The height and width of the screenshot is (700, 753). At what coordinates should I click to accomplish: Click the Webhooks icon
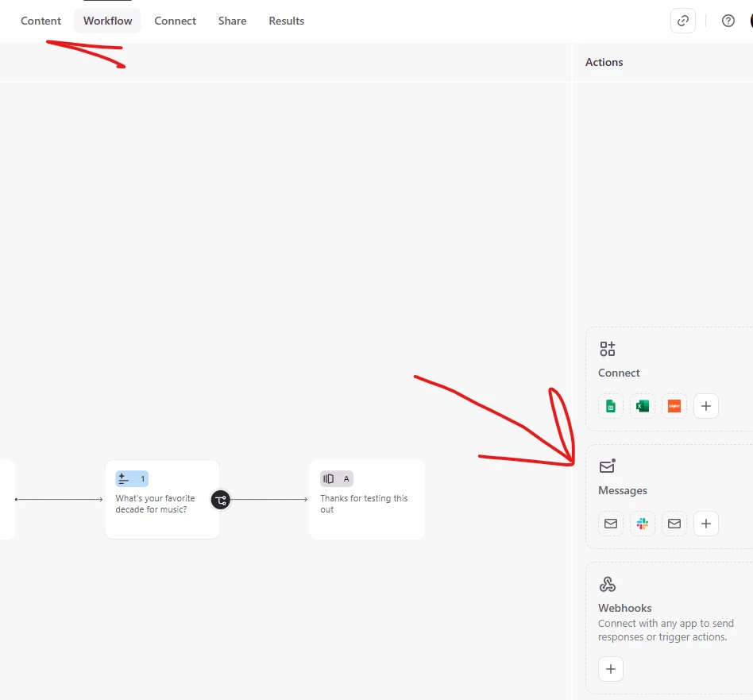point(607,584)
